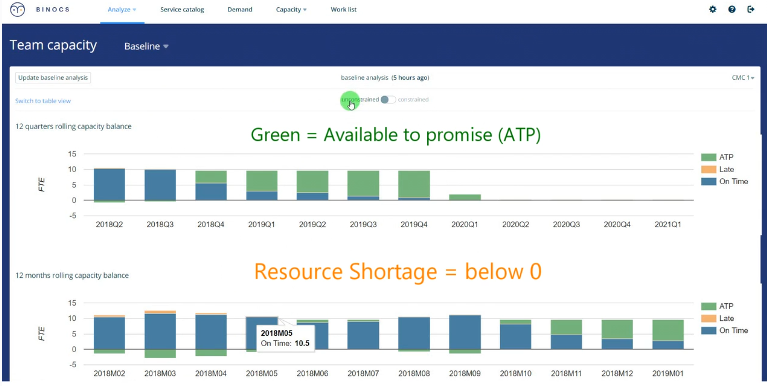The image size is (767, 386).
Task: Click the 2018M07 bar in monthly chart
Action: tap(363, 335)
